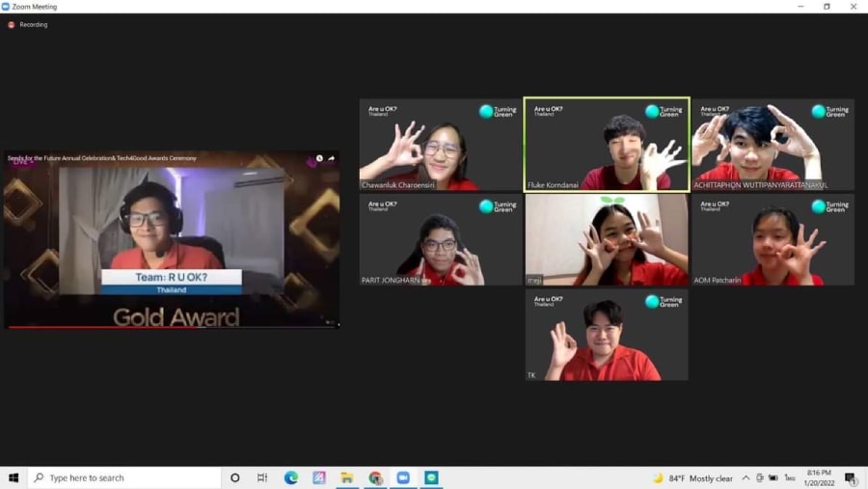Select Chawanluk Charoensiri's video tile

pyautogui.click(x=440, y=145)
